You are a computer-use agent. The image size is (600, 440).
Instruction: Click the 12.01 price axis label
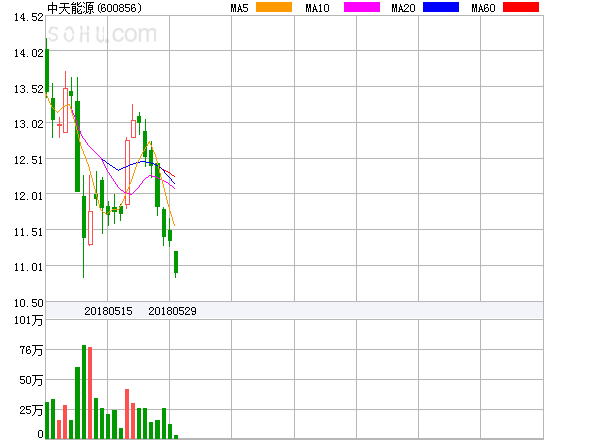[x=29, y=196]
